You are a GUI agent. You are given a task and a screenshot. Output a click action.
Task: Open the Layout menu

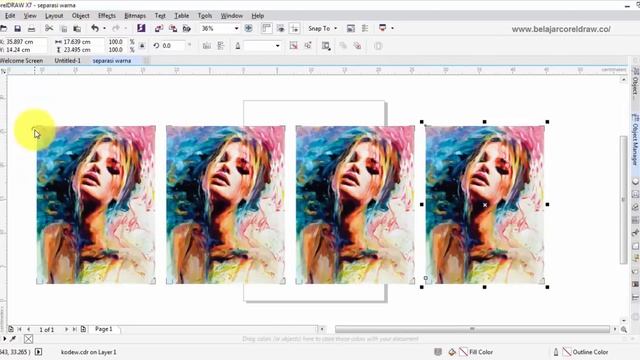pos(54,16)
